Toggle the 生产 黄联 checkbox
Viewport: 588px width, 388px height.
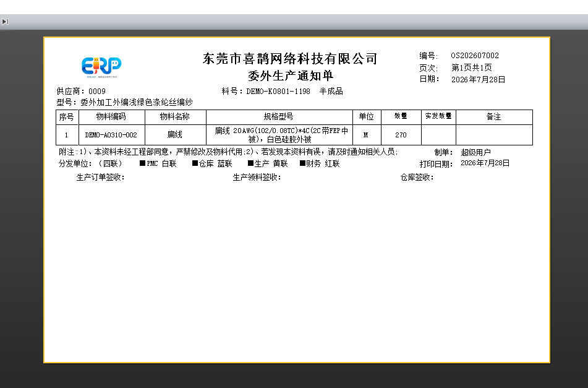click(x=251, y=163)
